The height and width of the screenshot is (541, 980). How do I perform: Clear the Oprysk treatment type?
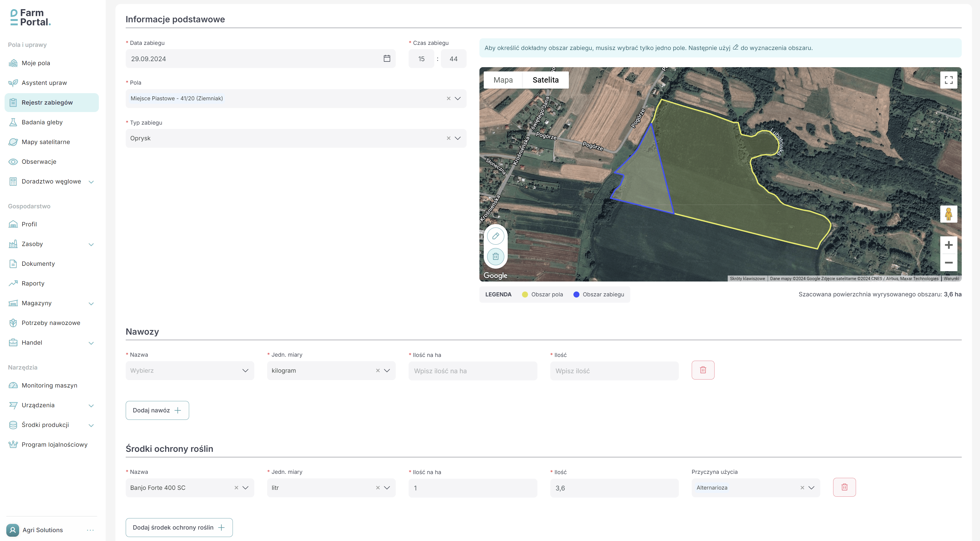[449, 139]
